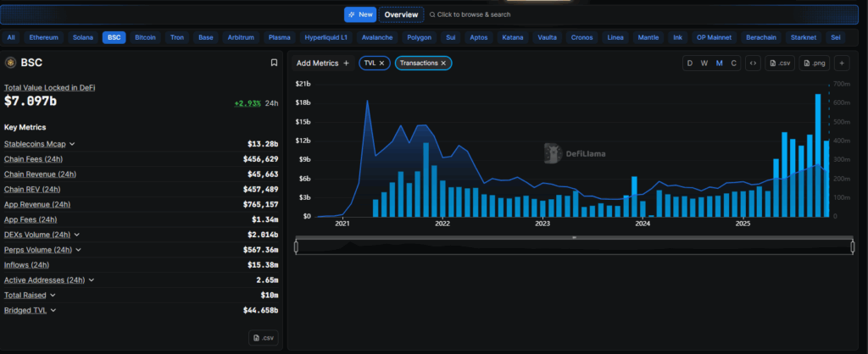The width and height of the screenshot is (868, 354).
Task: Click the plus icon at chart's right
Action: coord(841,63)
